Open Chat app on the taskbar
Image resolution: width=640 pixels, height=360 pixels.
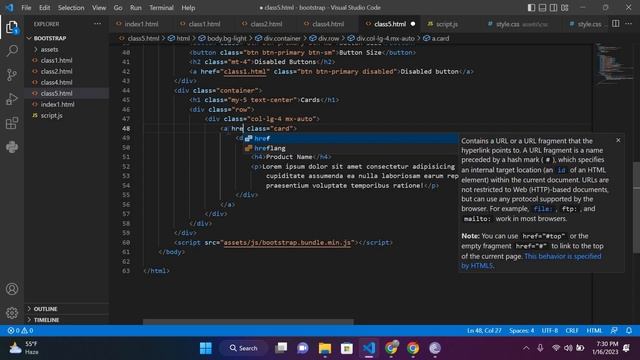[303, 348]
